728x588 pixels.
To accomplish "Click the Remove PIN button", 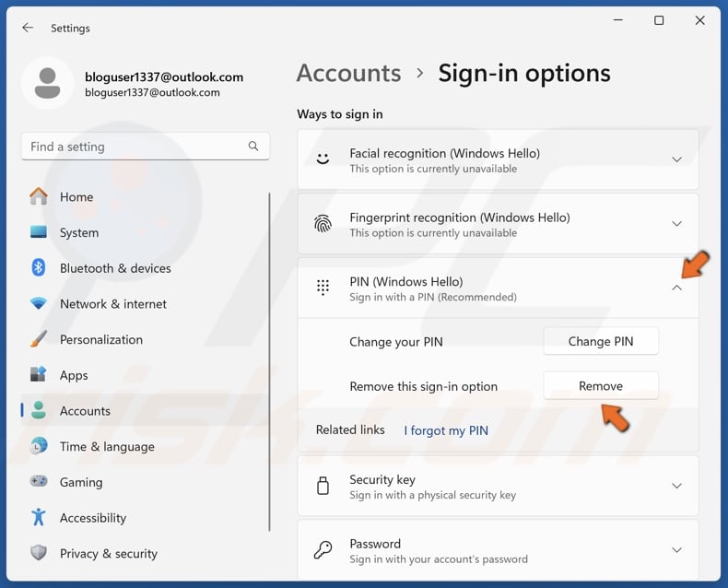I will [601, 385].
